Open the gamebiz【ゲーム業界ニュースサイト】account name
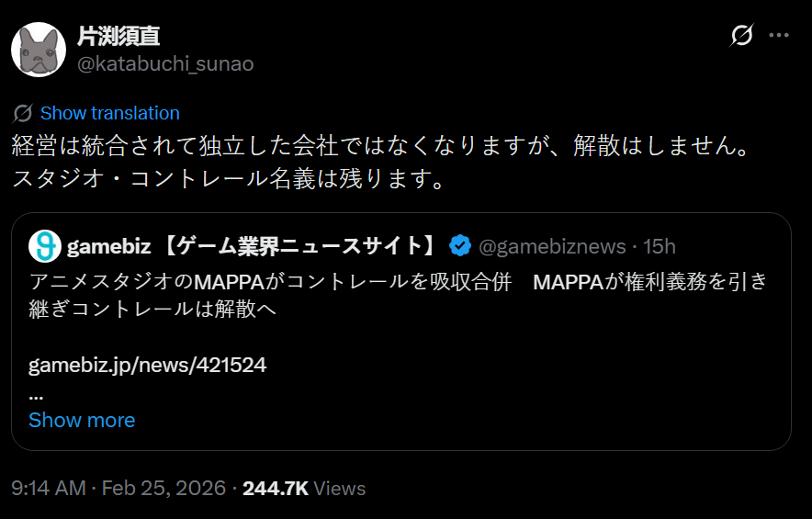812x519 pixels. (x=253, y=246)
